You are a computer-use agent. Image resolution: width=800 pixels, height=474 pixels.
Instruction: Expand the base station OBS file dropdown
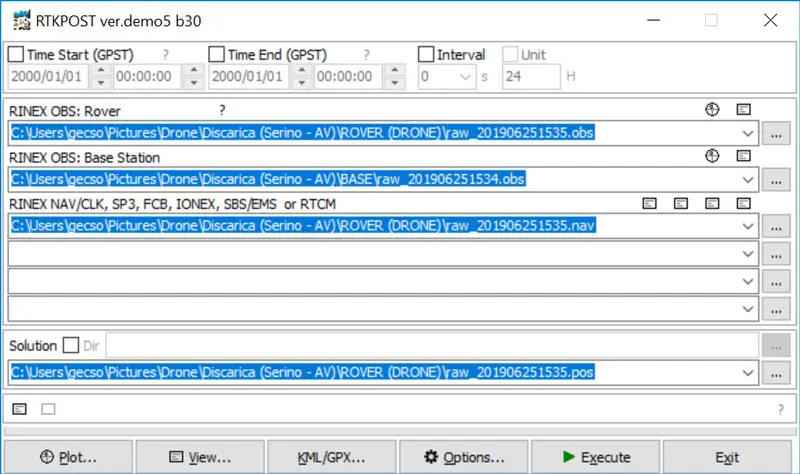click(747, 180)
